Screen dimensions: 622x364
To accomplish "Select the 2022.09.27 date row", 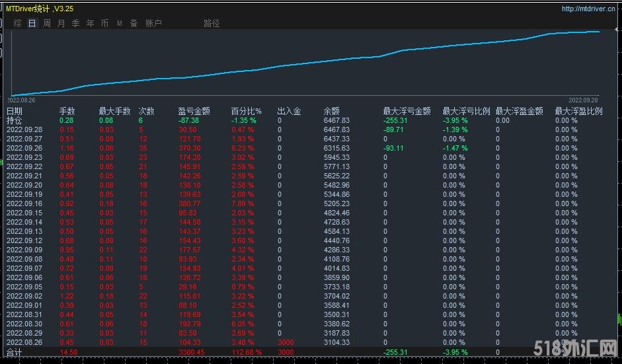I will point(24,139).
